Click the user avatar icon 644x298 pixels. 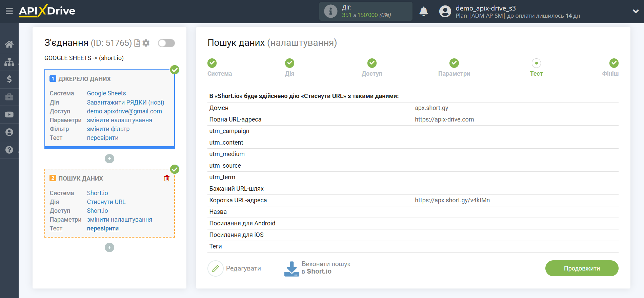(445, 12)
